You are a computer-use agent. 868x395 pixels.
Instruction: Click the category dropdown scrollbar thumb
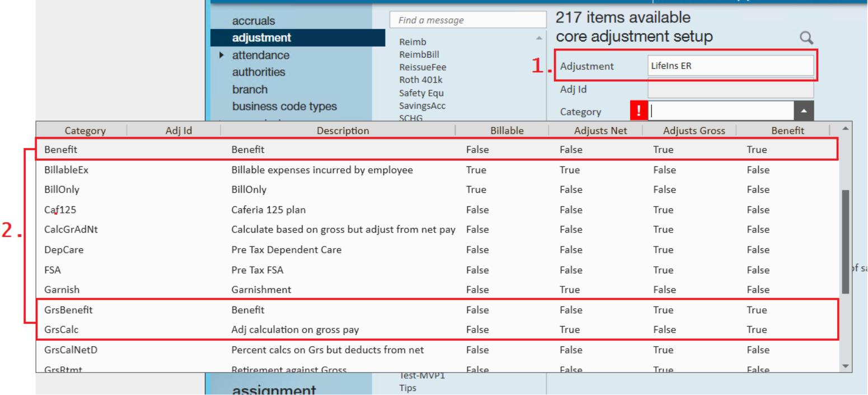tap(846, 241)
